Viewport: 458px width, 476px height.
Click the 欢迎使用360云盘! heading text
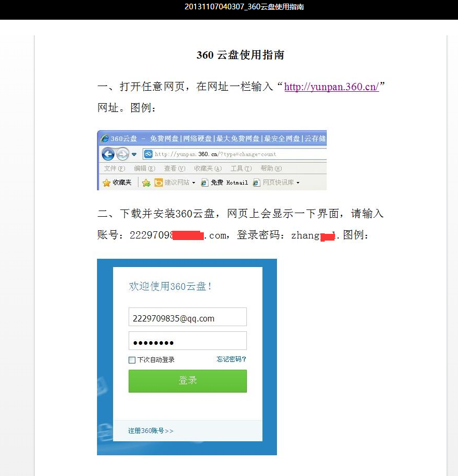(x=170, y=286)
